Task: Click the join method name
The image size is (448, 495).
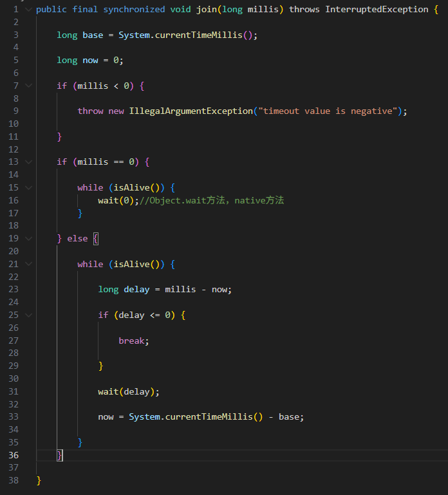Action: pyautogui.click(x=206, y=10)
